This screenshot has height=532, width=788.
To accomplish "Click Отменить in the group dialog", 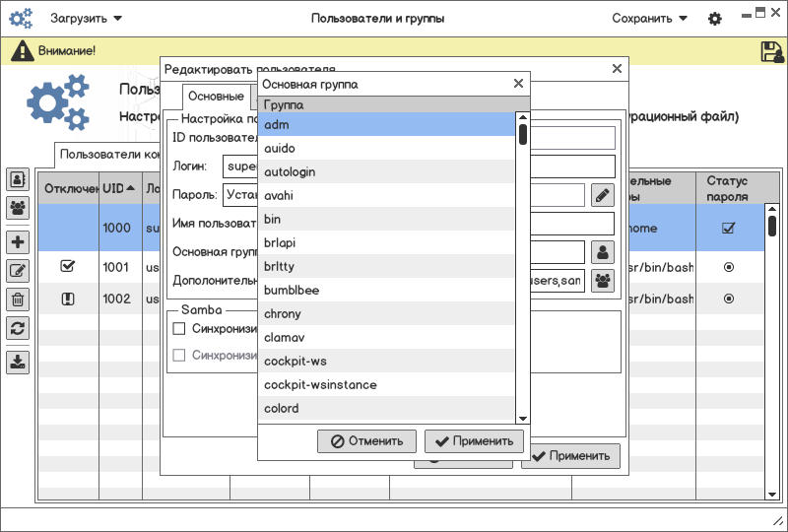I will pos(367,441).
